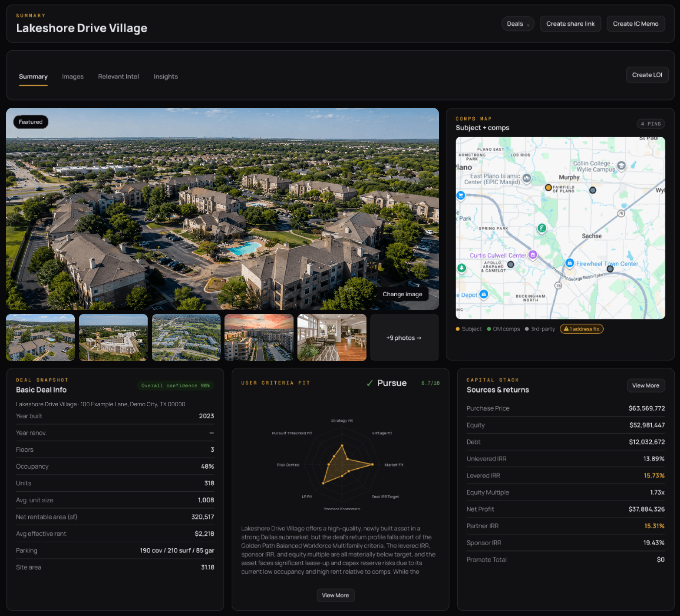This screenshot has width=680, height=616.
Task: Click View More in Capital Stack panel
Action: pos(646,385)
